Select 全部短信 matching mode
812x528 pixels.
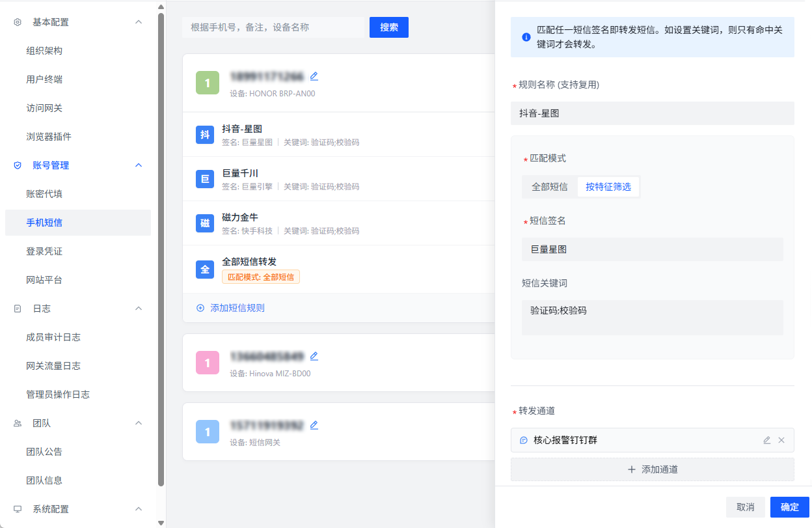point(550,187)
